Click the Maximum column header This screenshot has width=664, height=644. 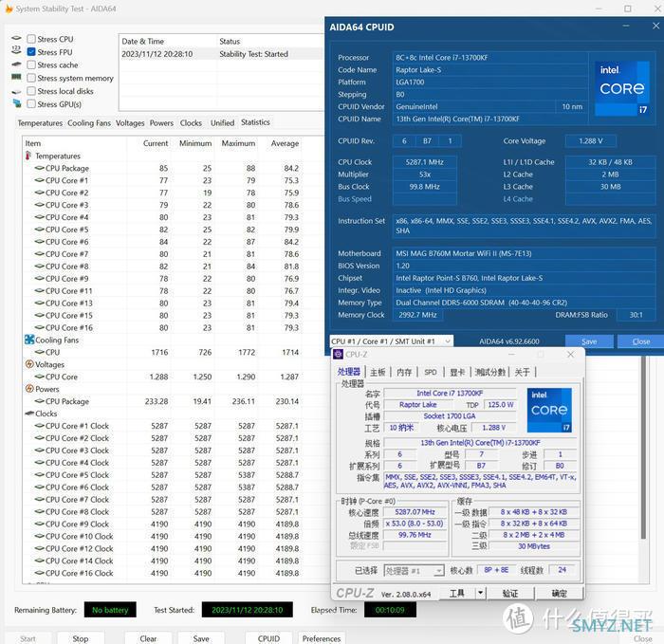(238, 143)
